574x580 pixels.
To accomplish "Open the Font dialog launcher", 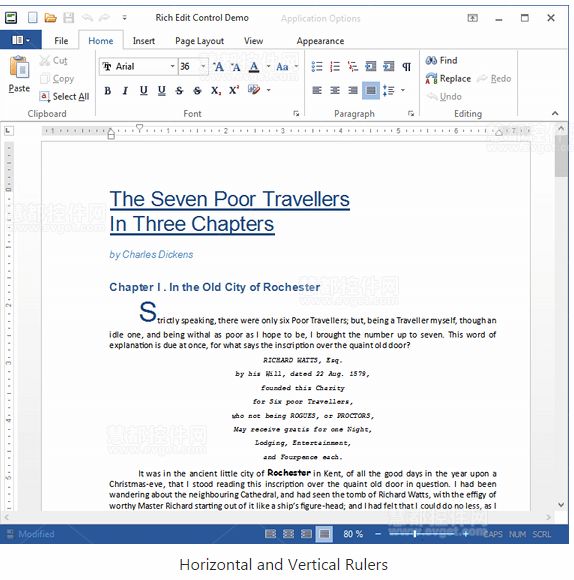I will [296, 114].
